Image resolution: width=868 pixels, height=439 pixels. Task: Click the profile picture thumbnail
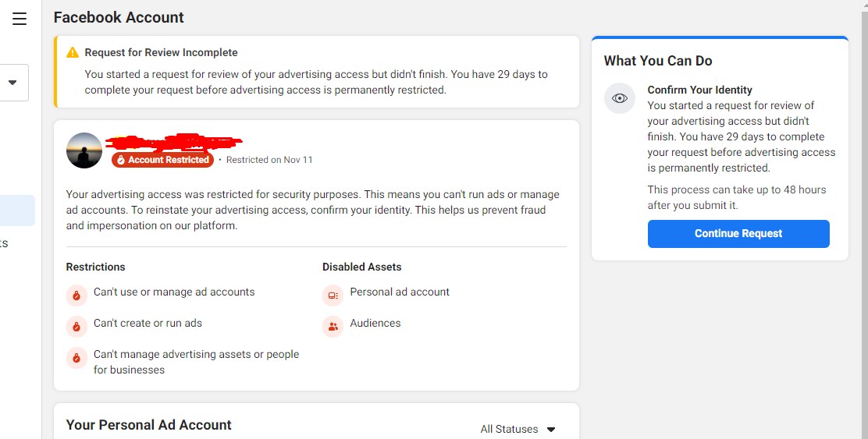click(x=84, y=150)
